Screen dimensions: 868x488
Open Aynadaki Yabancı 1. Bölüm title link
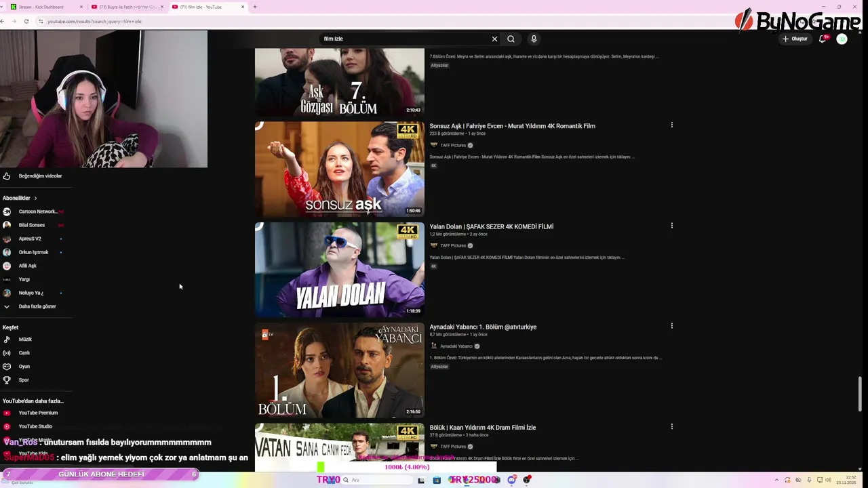tap(483, 327)
